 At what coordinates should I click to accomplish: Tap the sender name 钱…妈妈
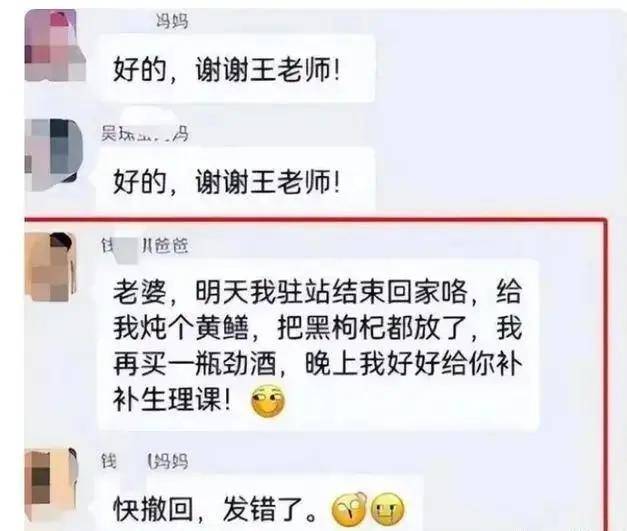click(x=144, y=461)
